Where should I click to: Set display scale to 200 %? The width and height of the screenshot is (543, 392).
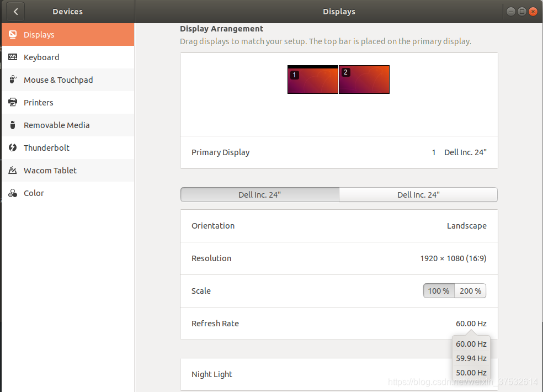470,291
